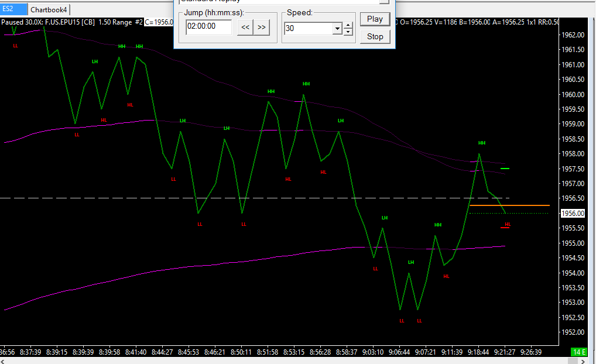Open the Speed dropdown arrow
The height and width of the screenshot is (364, 596).
pyautogui.click(x=337, y=29)
